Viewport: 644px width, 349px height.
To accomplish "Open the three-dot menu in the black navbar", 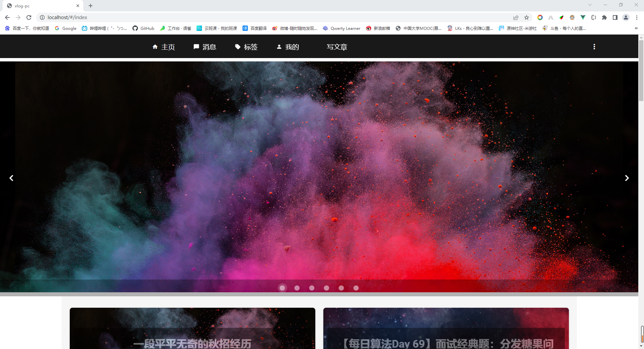I will click(x=594, y=47).
